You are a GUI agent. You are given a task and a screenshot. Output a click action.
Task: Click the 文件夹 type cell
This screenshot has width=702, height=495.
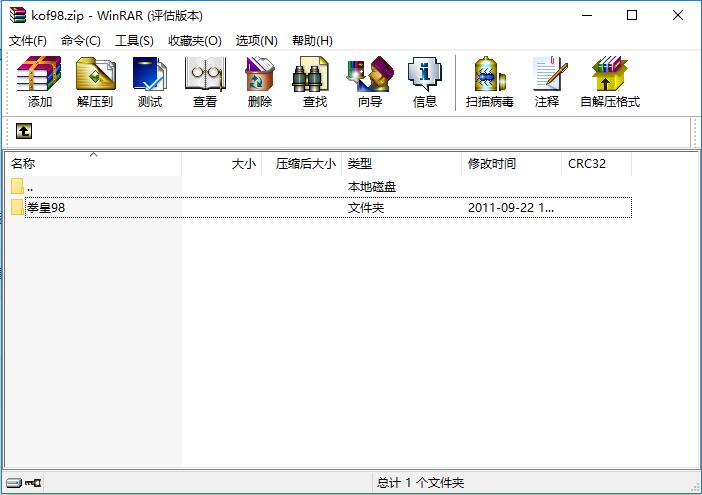tap(366, 208)
